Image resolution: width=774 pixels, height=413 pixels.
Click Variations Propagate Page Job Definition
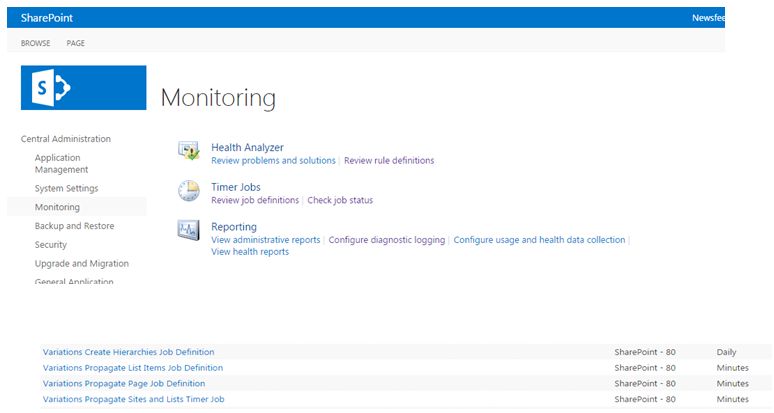coord(124,384)
